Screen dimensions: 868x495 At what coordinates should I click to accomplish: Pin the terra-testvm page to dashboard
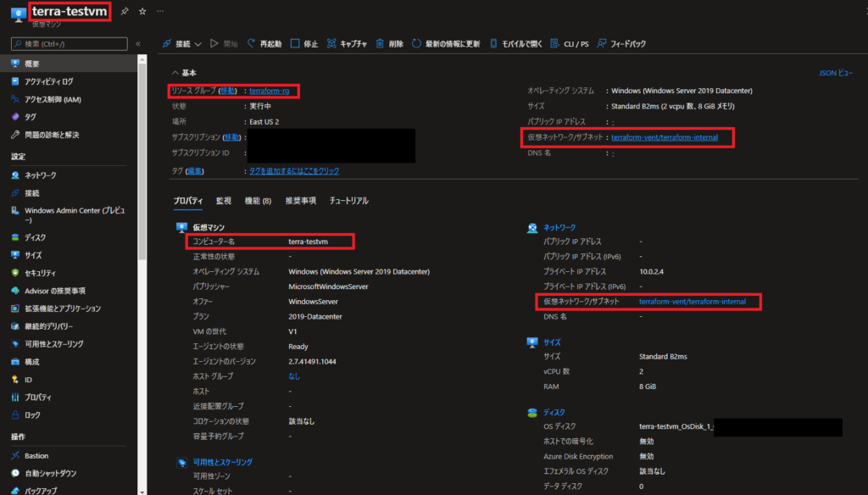click(125, 11)
